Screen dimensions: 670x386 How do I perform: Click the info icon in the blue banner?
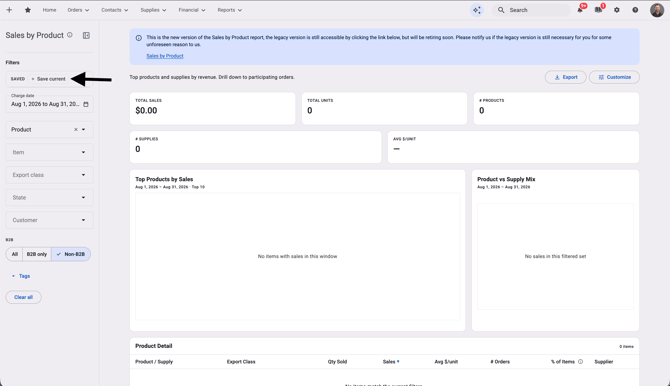pos(138,38)
